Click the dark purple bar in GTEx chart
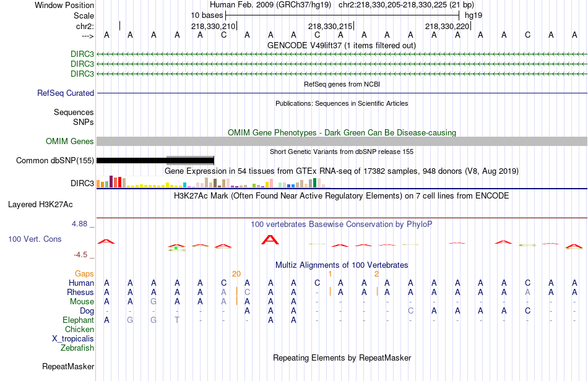This screenshot has height=381, width=588. pos(111,181)
